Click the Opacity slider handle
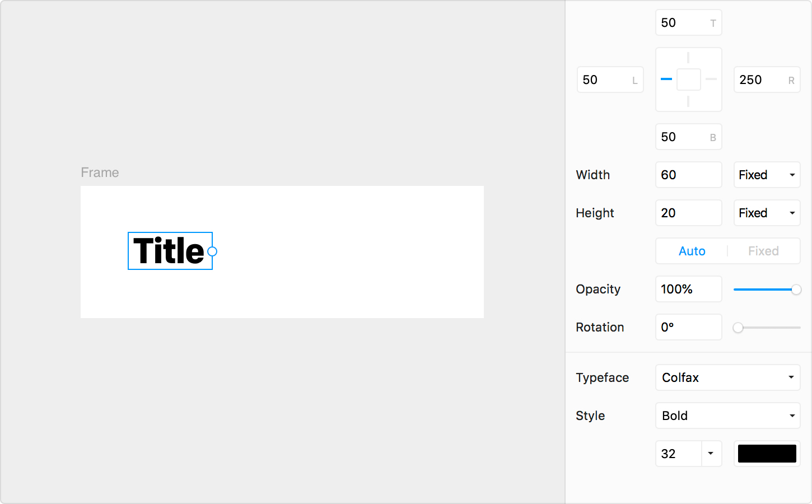 click(796, 290)
